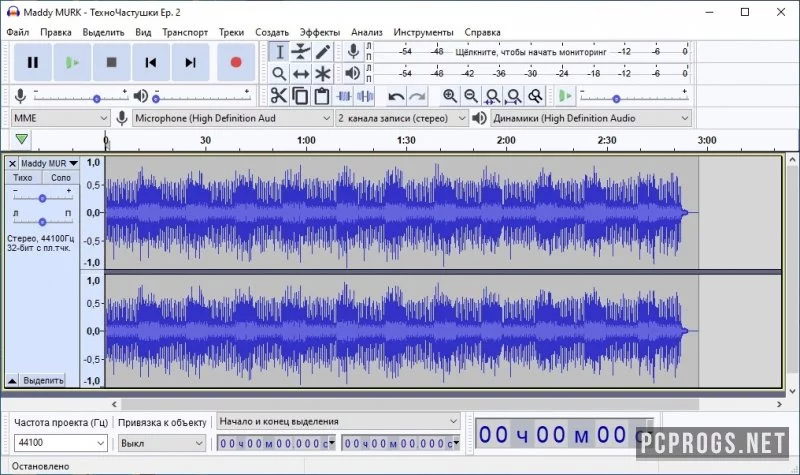Start recording with the red Record button
The image size is (800, 475).
[x=236, y=62]
